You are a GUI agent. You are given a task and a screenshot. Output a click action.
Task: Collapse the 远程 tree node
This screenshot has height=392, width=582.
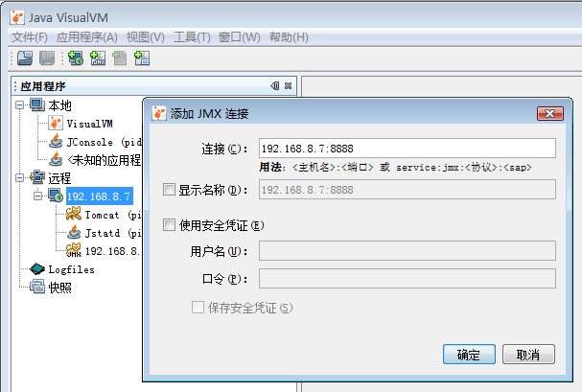point(20,177)
